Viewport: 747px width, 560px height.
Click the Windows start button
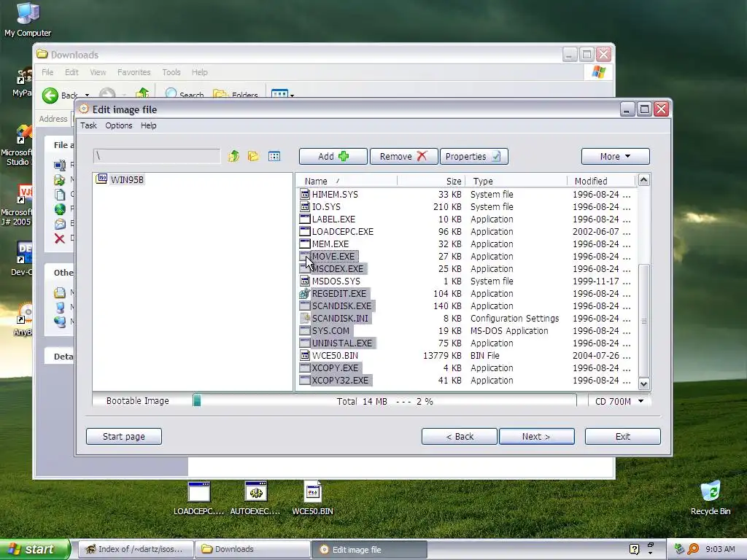(x=34, y=549)
